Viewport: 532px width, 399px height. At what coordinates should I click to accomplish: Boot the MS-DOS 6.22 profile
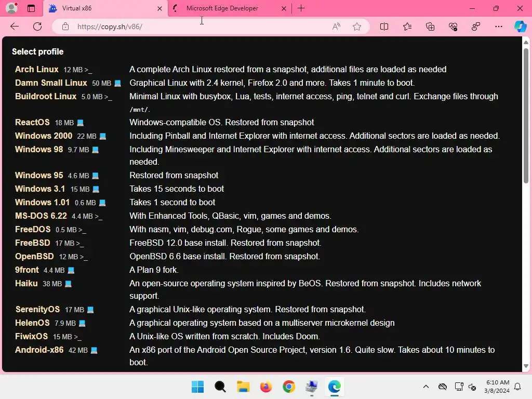(41, 216)
